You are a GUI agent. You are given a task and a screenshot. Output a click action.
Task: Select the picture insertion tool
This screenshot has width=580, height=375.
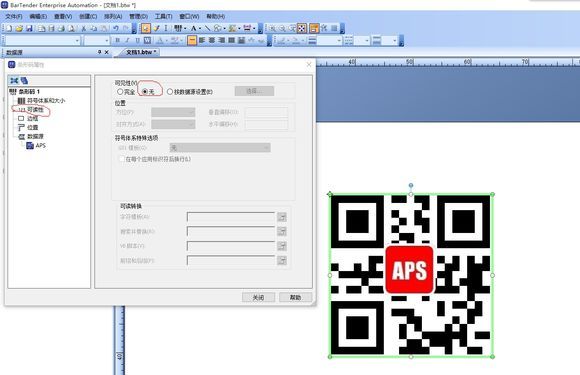(x=232, y=28)
